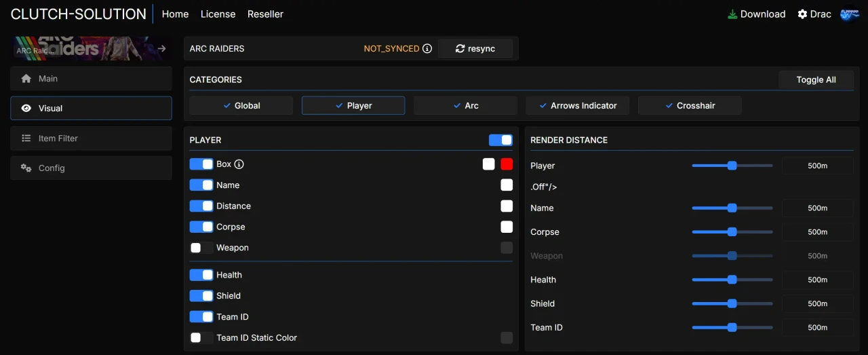Click the checkmark icon in the Global category
The width and height of the screenshot is (868, 355).
[x=226, y=106]
